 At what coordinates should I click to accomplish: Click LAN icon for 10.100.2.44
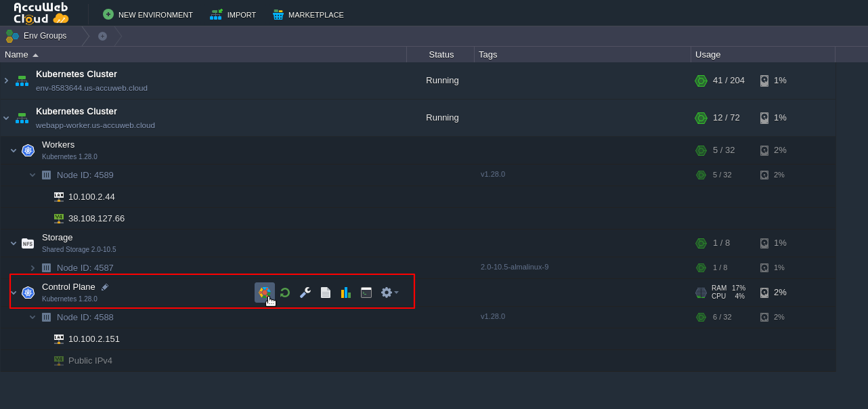pos(59,197)
